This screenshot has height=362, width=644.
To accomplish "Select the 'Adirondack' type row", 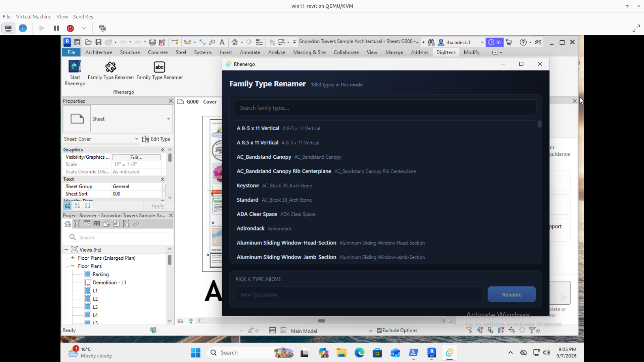I will [x=385, y=228].
